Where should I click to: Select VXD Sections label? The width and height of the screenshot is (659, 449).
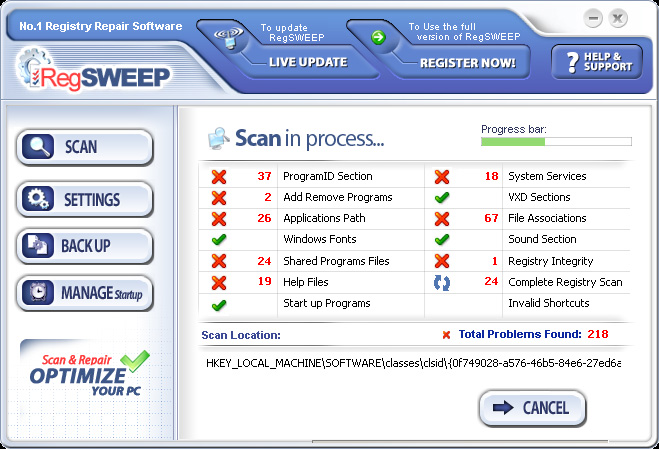pyautogui.click(x=539, y=197)
